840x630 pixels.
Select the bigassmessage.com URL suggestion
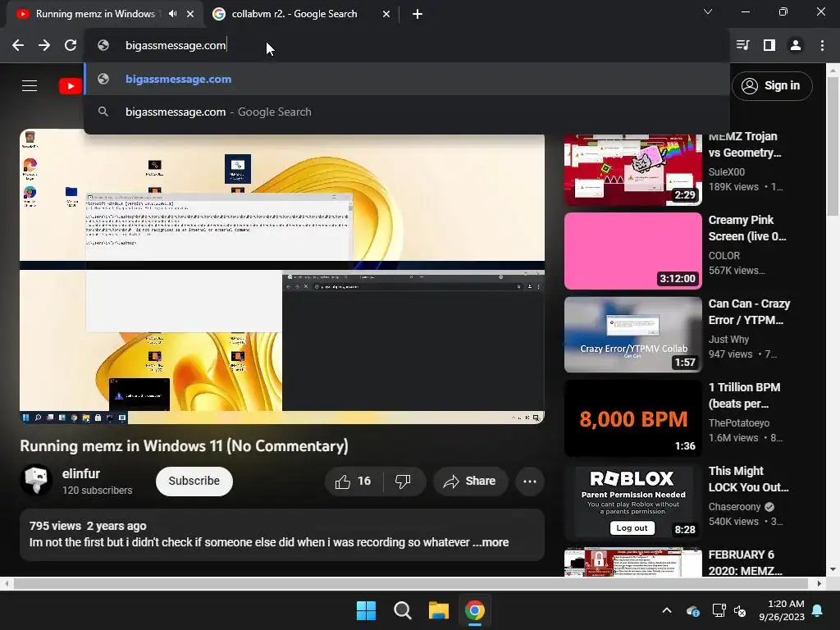point(407,80)
